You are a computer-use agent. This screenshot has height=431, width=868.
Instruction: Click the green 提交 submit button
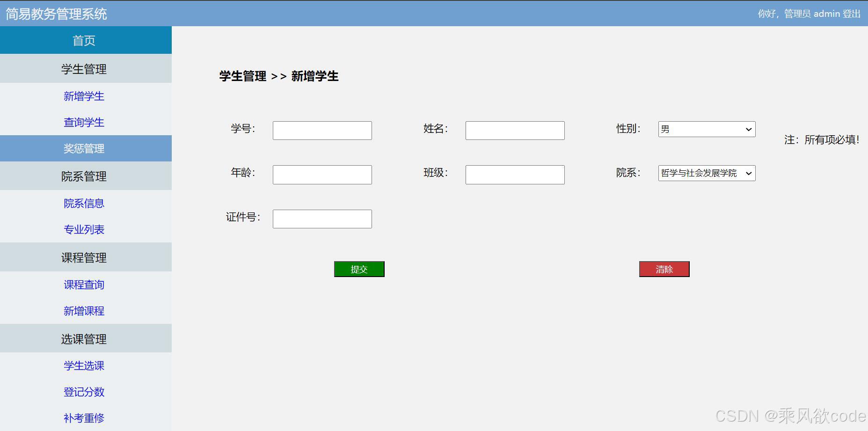click(x=359, y=269)
